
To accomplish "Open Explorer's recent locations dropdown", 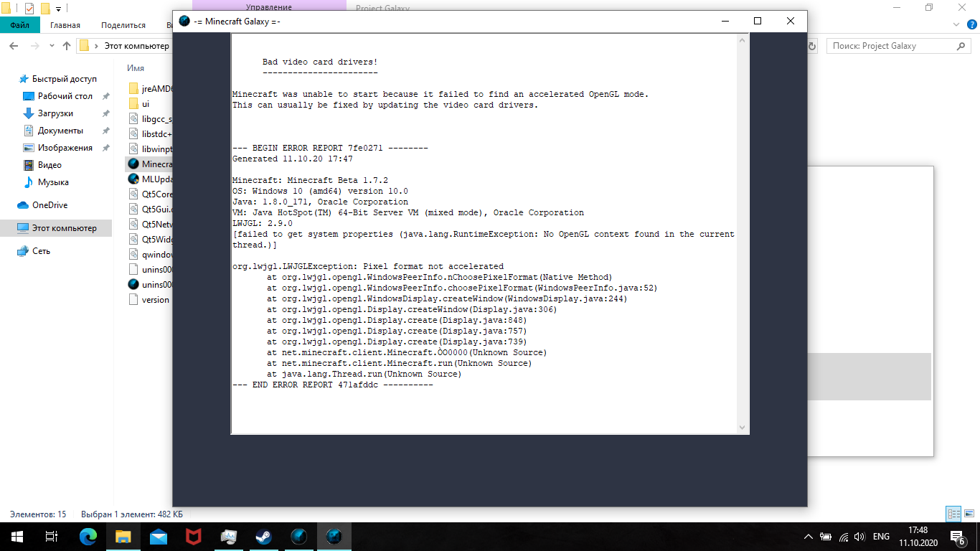I will pyautogui.click(x=52, y=46).
